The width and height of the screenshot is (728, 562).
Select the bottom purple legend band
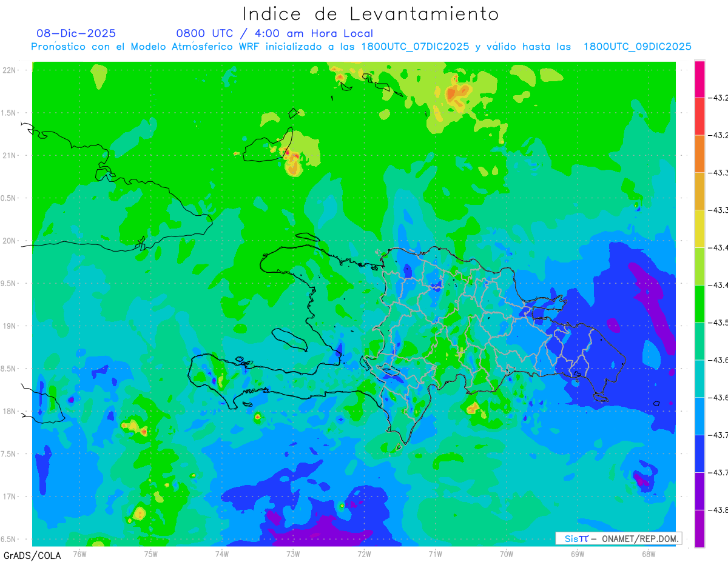(699, 529)
